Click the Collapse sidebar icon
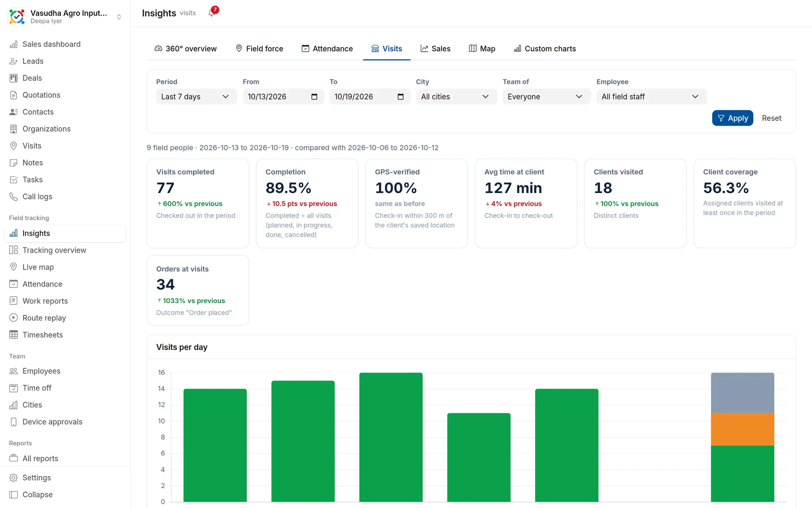This screenshot has width=812, height=508. (x=14, y=495)
